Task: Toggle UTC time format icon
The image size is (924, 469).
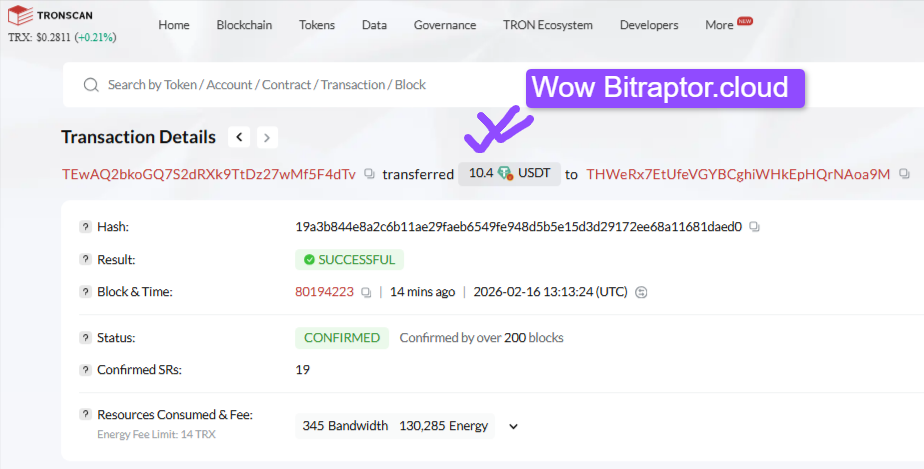Action: point(642,292)
